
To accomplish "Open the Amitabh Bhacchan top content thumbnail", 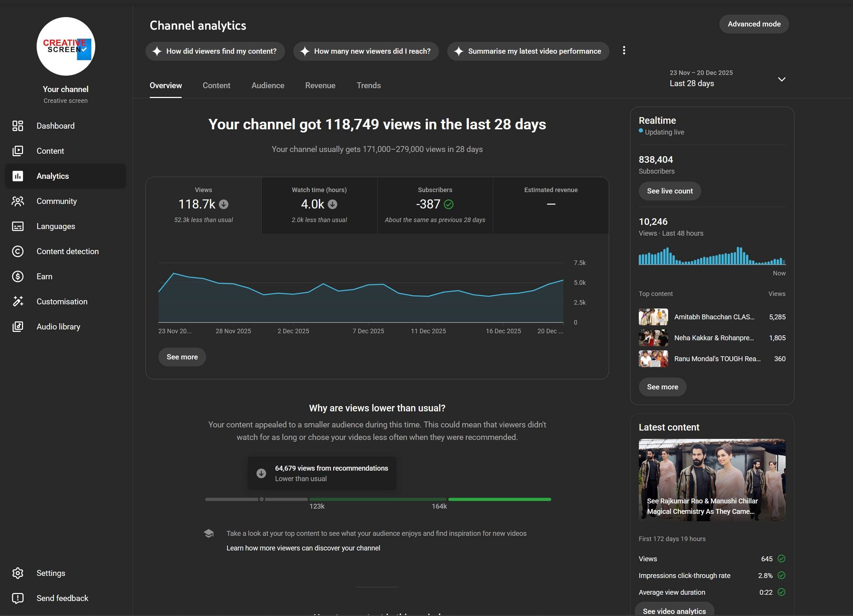I will click(653, 317).
